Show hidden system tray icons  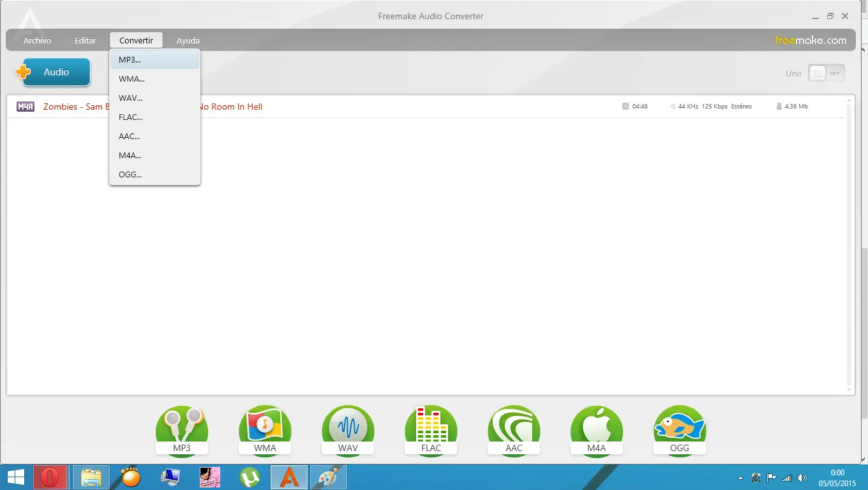[740, 478]
